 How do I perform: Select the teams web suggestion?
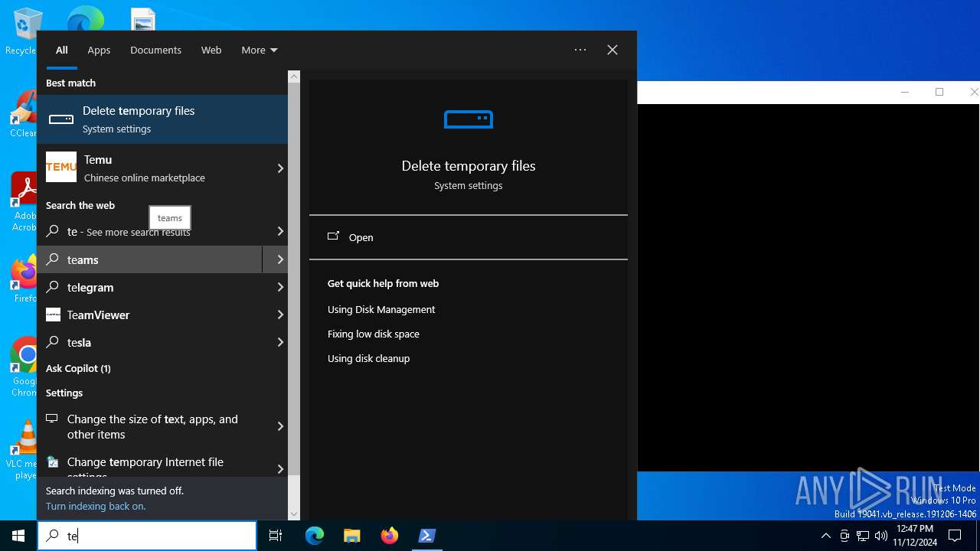click(x=149, y=259)
